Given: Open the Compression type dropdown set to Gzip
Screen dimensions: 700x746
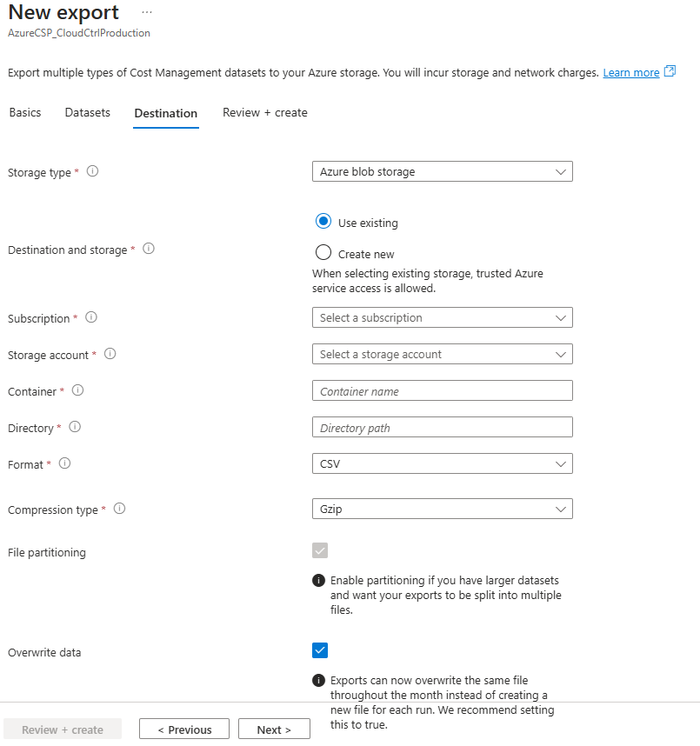Looking at the screenshot, I should click(442, 509).
